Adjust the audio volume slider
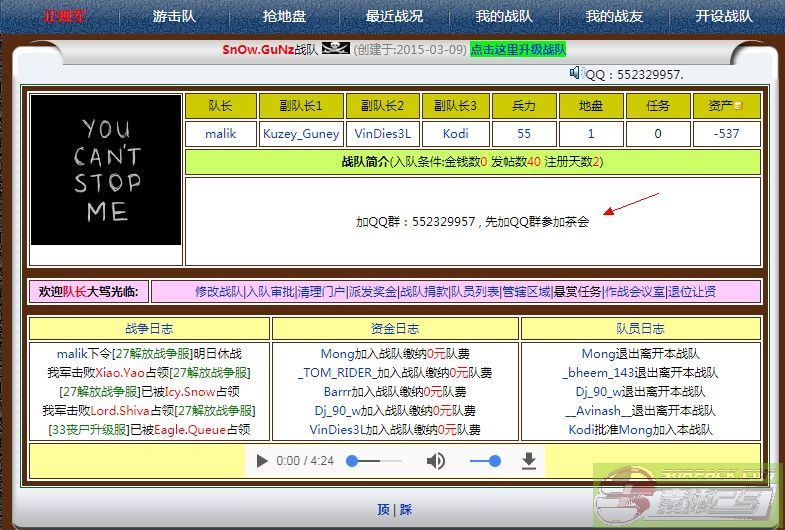The image size is (785, 530). pyautogui.click(x=484, y=461)
